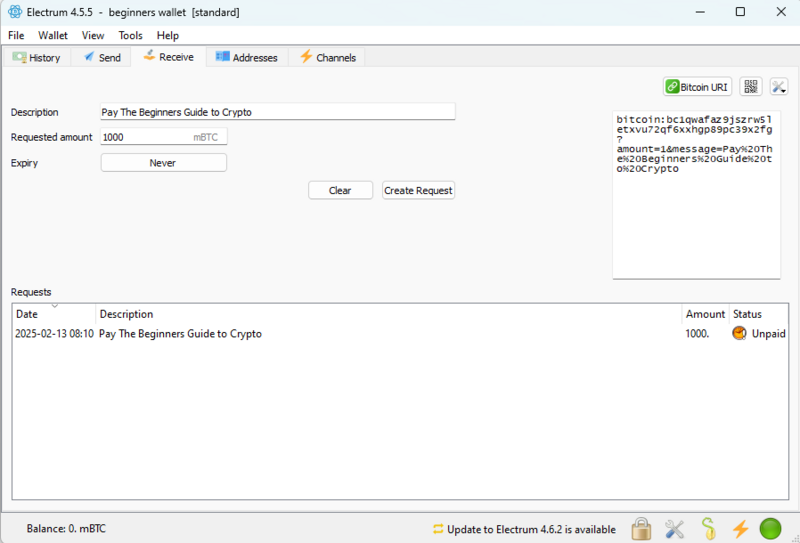This screenshot has height=543, width=800.
Task: Click the lightning bolt status bar icon
Action: point(740,528)
